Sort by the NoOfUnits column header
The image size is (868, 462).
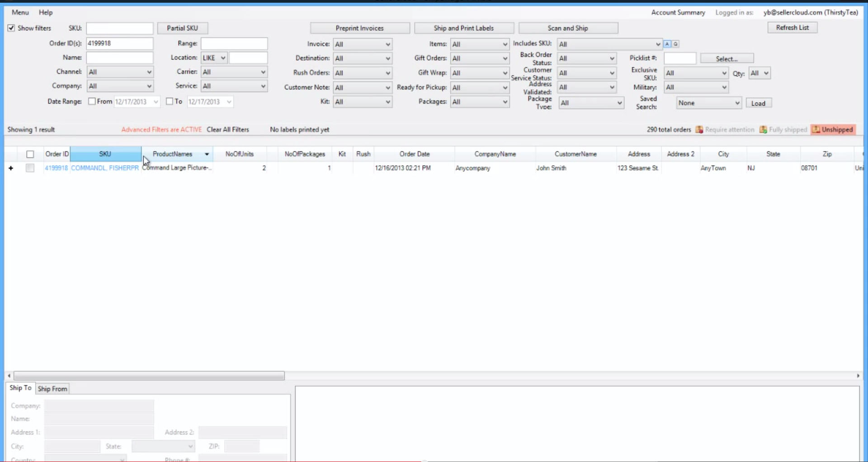[240, 154]
